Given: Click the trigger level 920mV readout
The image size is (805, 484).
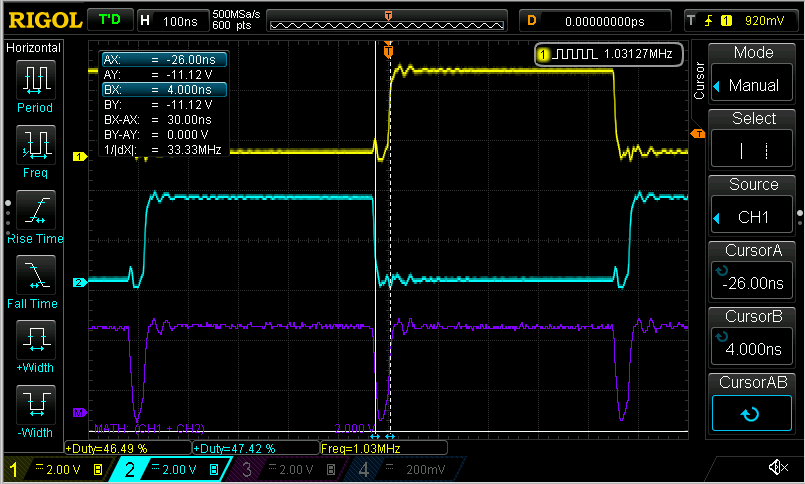Looking at the screenshot, I should pos(764,21).
